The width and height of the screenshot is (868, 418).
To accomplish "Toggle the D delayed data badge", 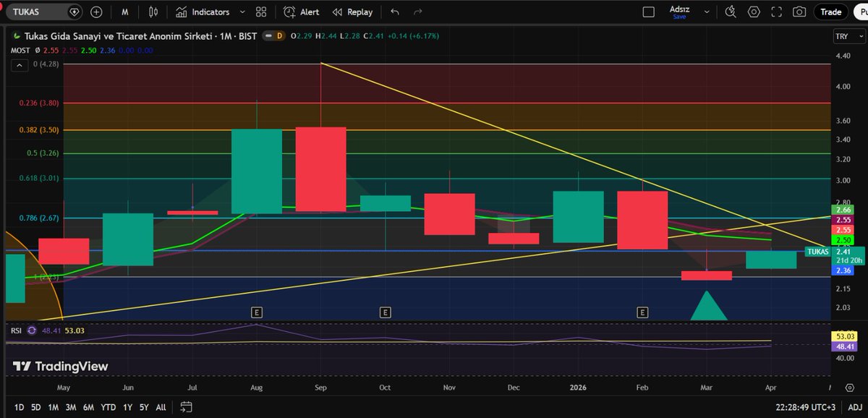I will tap(279, 36).
